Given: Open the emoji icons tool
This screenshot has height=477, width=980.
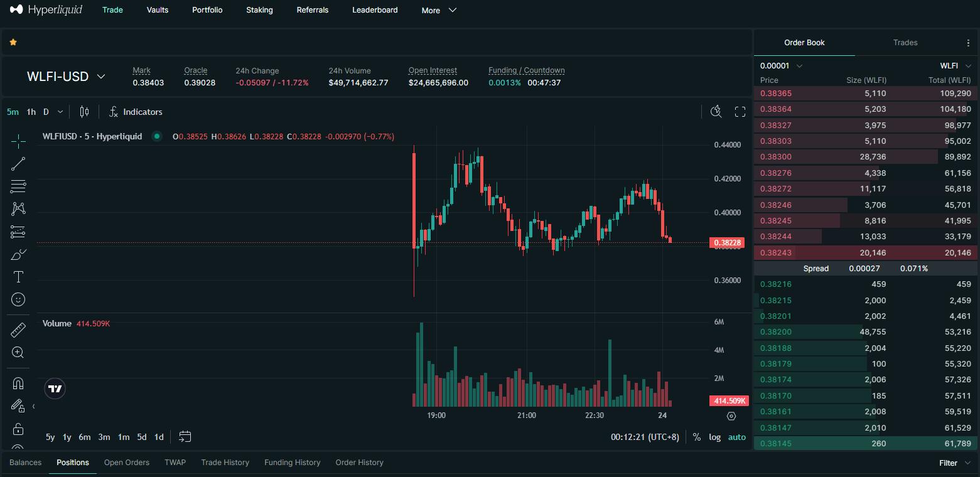Looking at the screenshot, I should [18, 299].
